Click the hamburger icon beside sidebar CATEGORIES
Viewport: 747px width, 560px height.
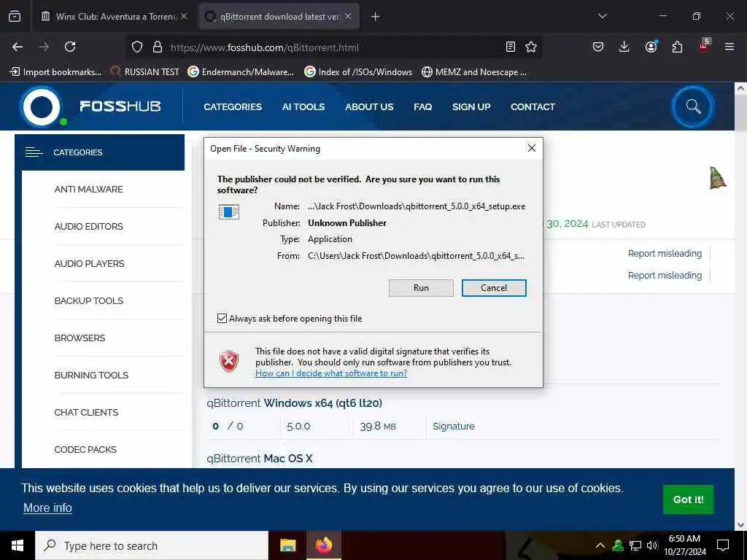[34, 152]
